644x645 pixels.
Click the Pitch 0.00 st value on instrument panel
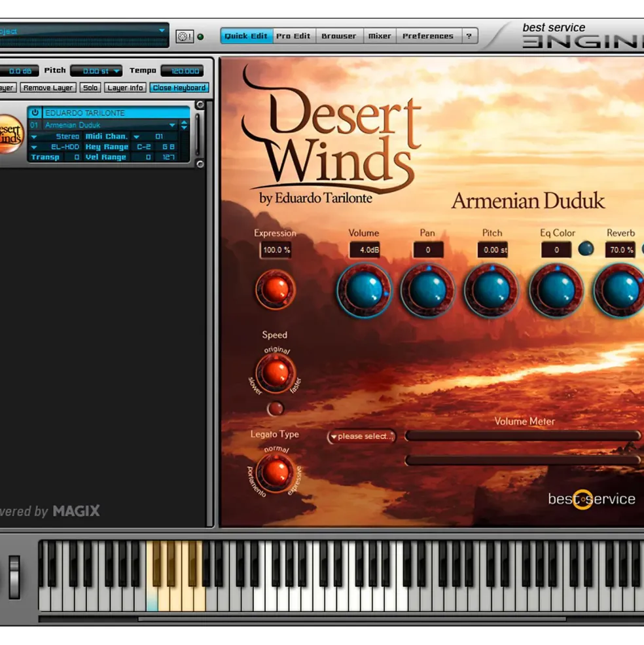coord(492,249)
